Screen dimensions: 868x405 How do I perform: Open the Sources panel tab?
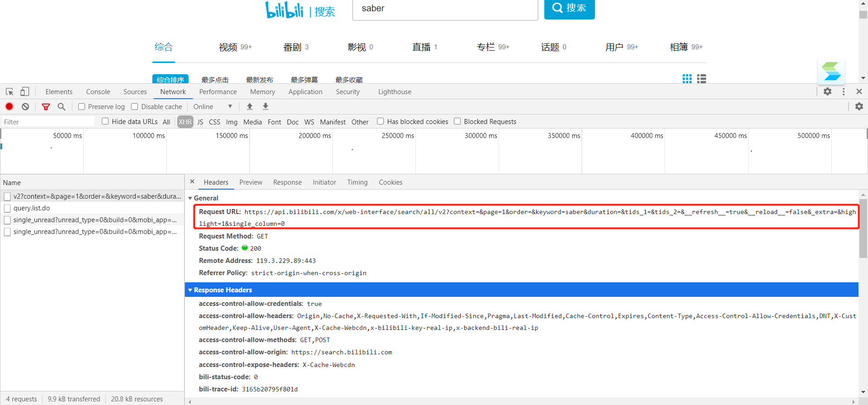135,92
